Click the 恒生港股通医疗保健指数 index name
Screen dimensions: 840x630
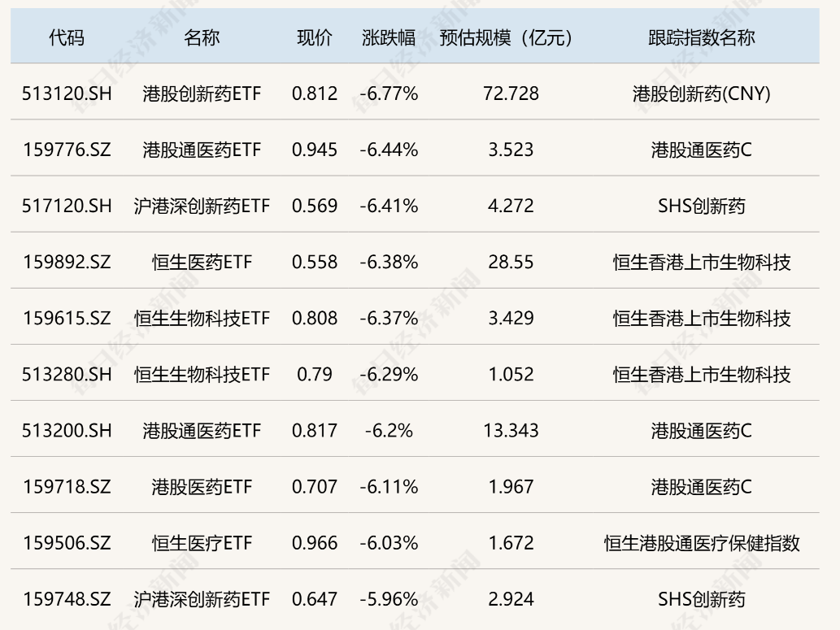pyautogui.click(x=701, y=542)
